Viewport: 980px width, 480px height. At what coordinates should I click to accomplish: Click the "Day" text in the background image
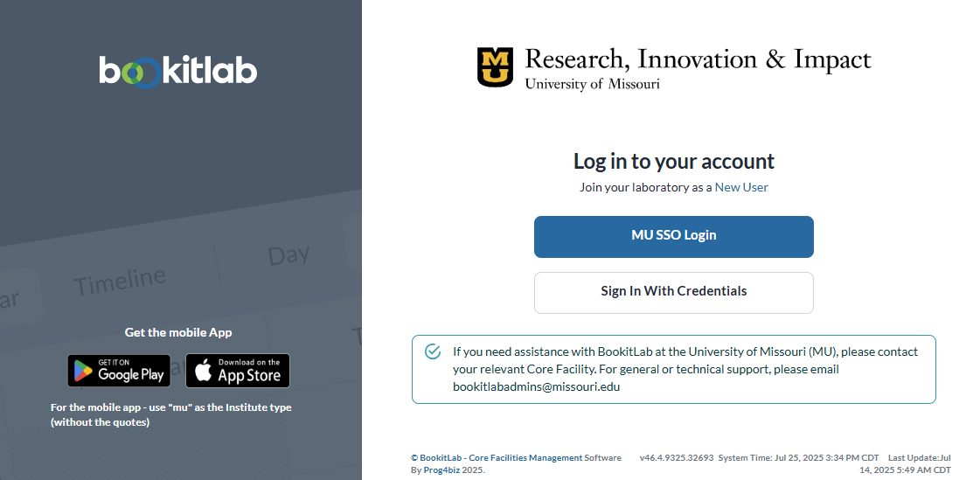288,255
